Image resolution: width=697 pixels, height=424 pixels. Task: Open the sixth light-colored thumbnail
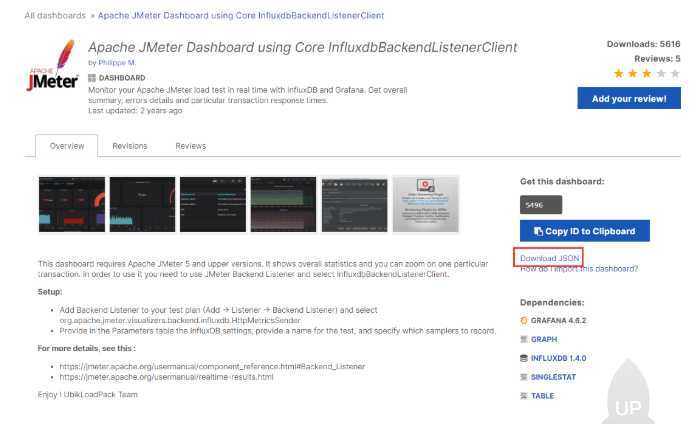tap(426, 204)
